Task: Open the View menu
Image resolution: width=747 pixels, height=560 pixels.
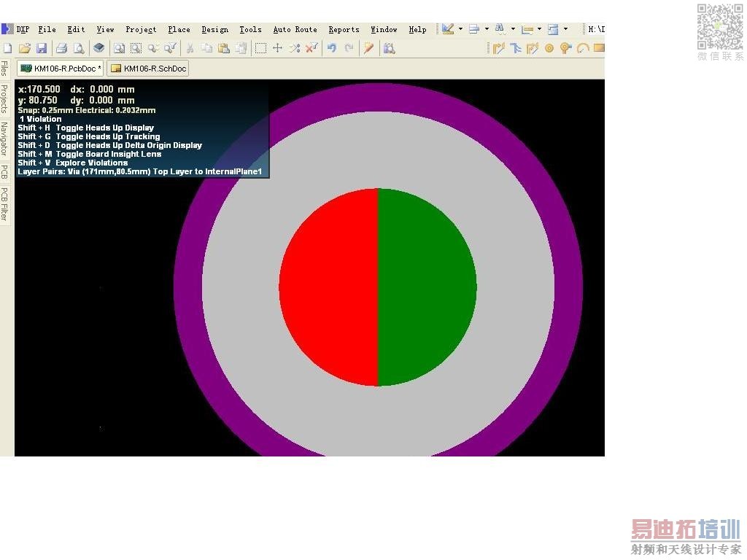Action: 105,29
